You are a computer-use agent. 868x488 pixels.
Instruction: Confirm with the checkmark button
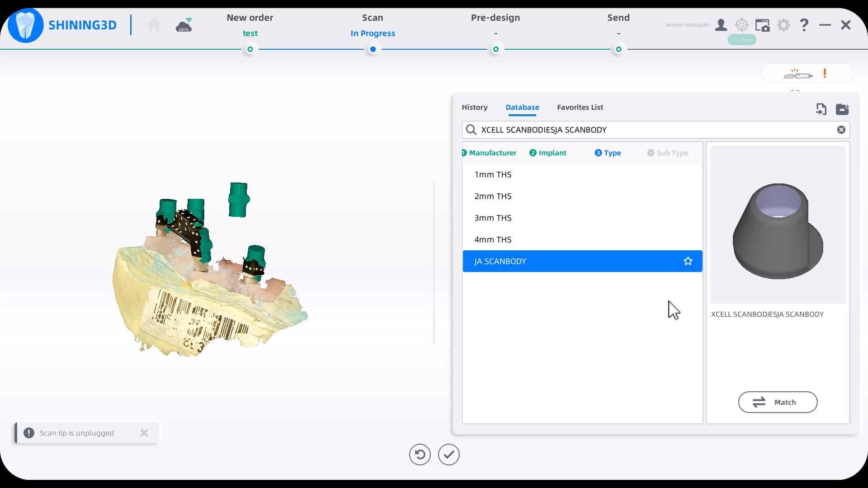(449, 455)
